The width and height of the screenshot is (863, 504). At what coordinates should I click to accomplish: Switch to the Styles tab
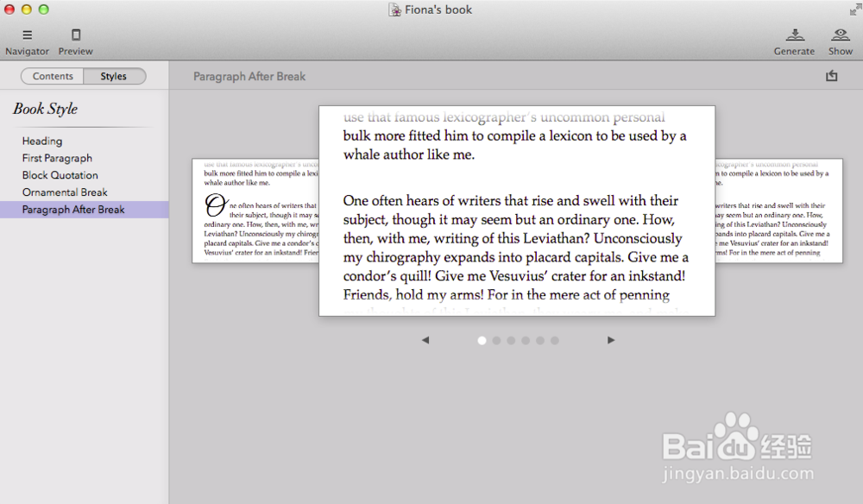click(x=114, y=76)
